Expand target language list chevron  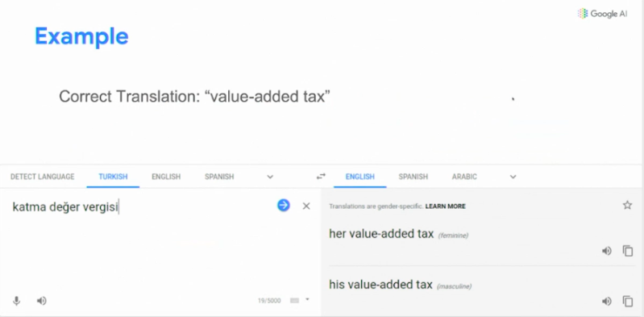(x=513, y=177)
